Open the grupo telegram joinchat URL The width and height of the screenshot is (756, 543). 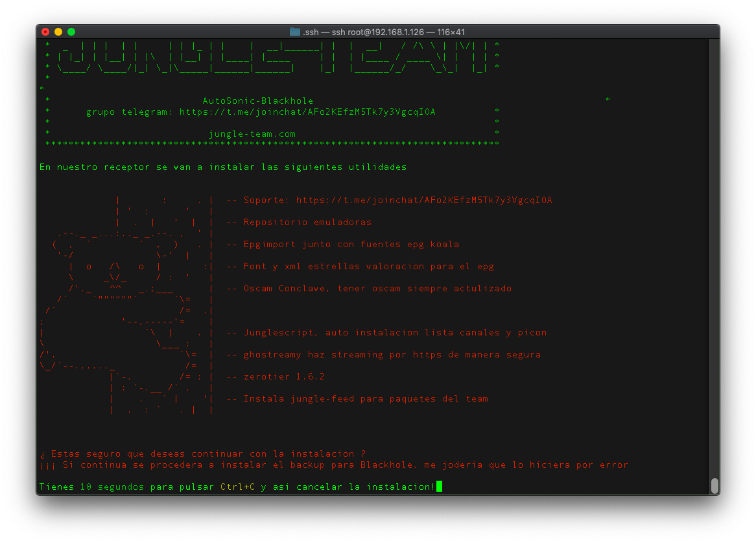click(307, 112)
